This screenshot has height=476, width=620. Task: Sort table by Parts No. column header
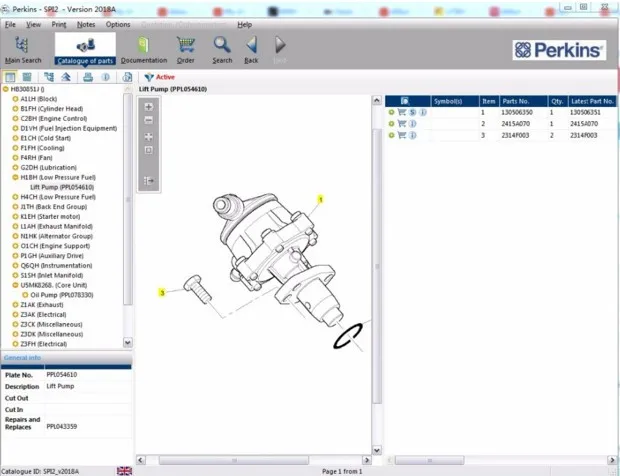point(524,101)
